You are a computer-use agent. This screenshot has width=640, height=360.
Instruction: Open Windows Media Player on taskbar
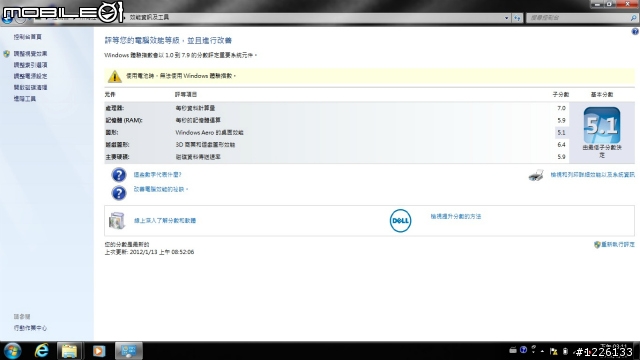point(99,351)
